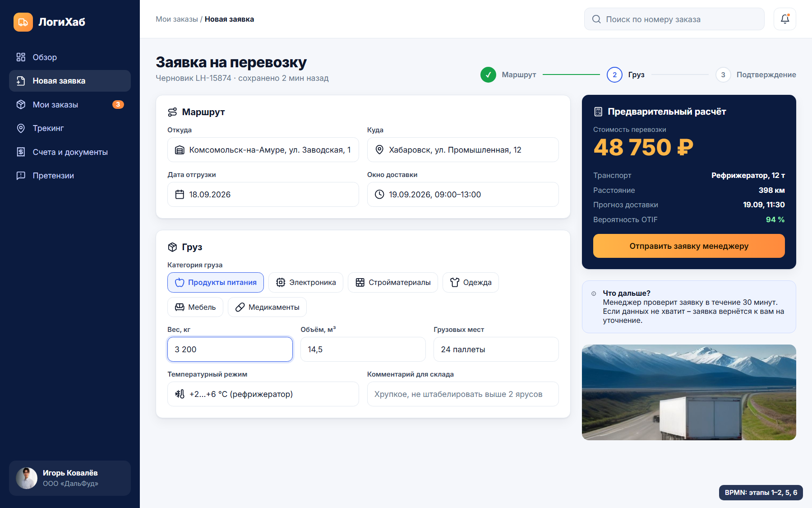Click the calculator icon beside Предварительный расчёт
This screenshot has height=508, width=812.
(598, 112)
